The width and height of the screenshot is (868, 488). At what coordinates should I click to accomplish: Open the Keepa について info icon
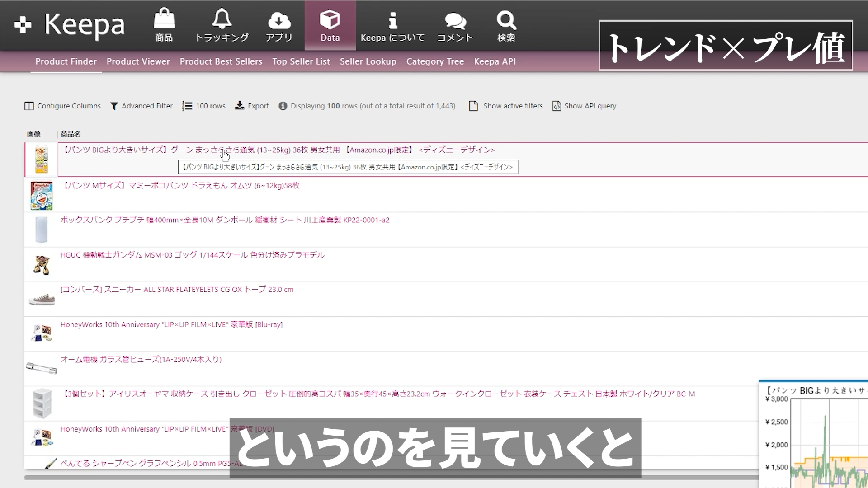[x=392, y=20]
